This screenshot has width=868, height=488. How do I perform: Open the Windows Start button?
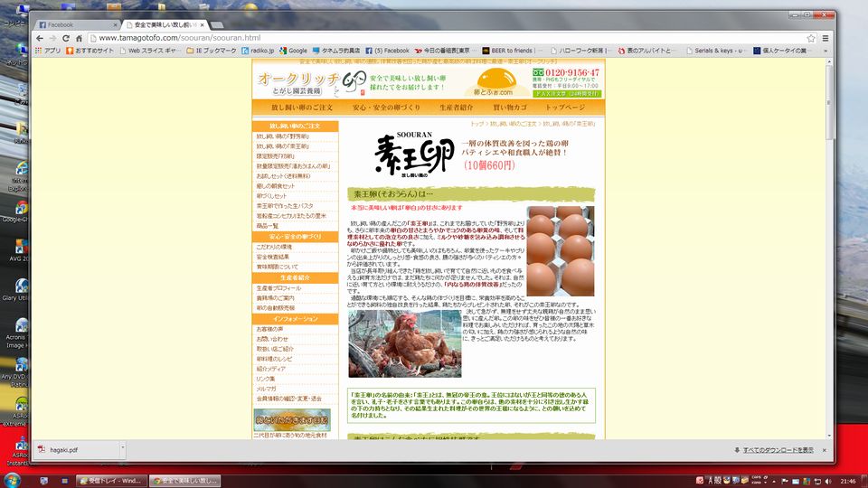coord(12,480)
